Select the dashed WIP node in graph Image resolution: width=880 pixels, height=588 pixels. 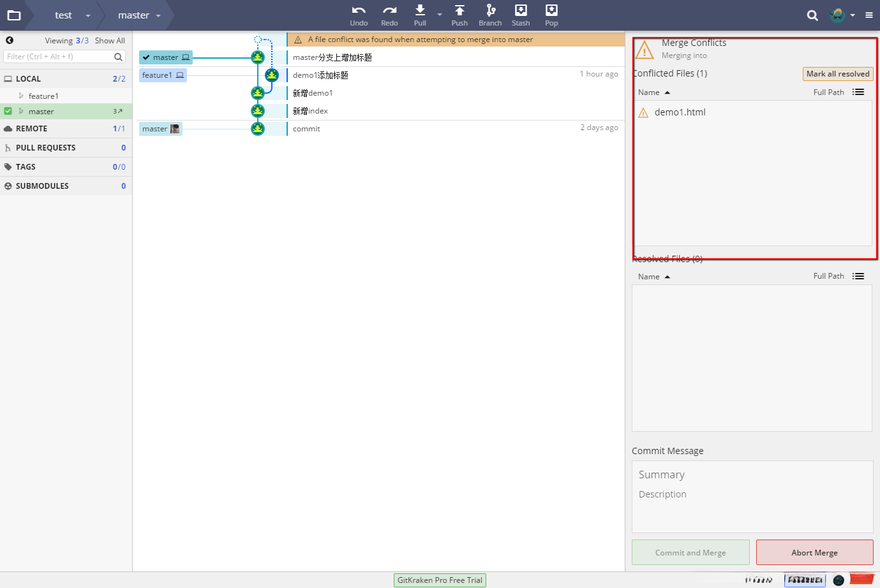[x=258, y=40]
